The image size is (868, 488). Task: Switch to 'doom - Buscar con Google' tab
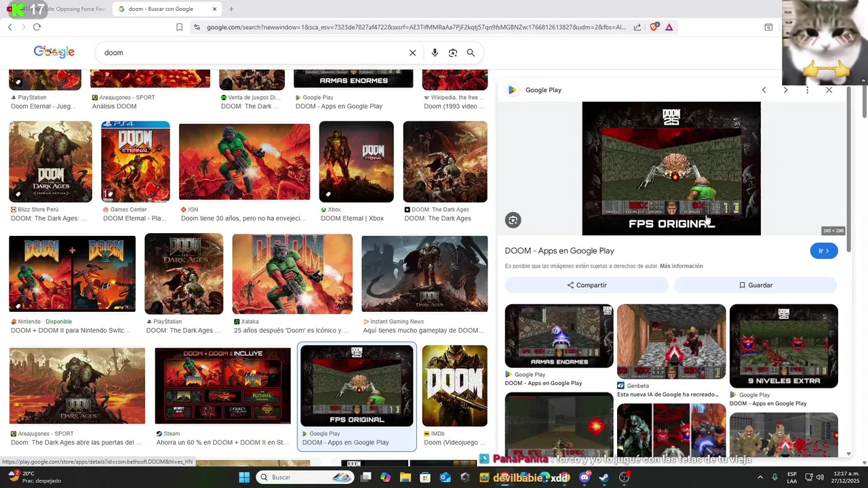coord(166,9)
